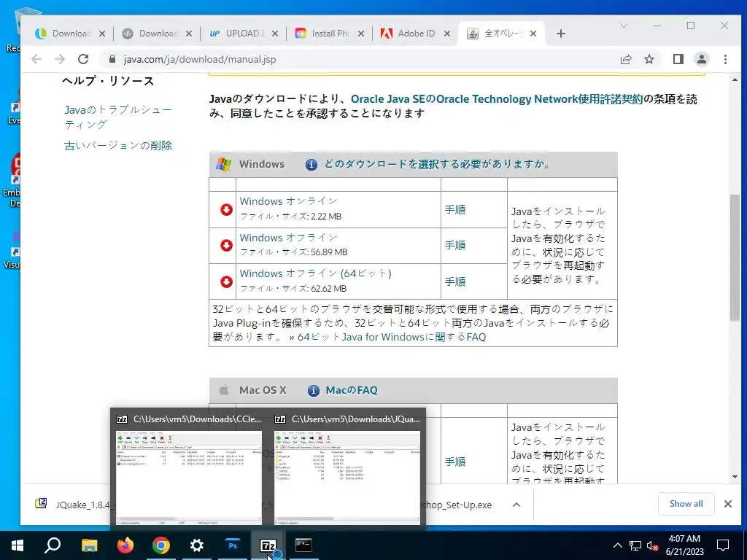
Task: Open Oracle Technology Network使用許諾契約 link
Action: tap(497, 99)
